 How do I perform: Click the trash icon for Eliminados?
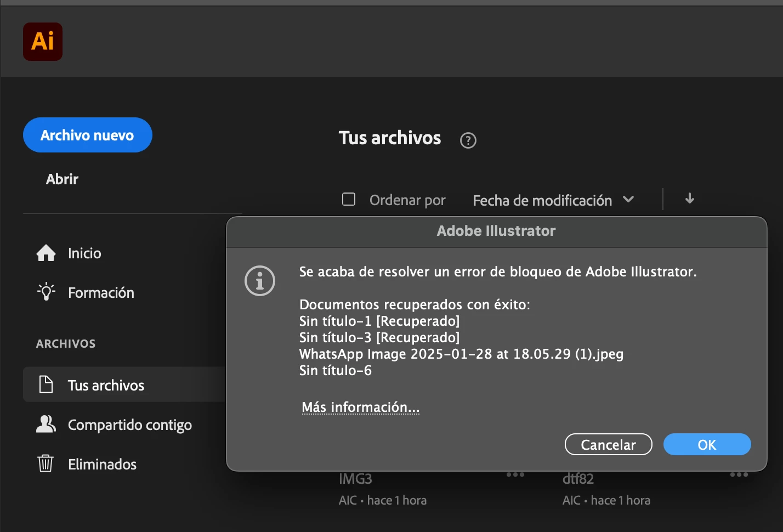tap(46, 463)
